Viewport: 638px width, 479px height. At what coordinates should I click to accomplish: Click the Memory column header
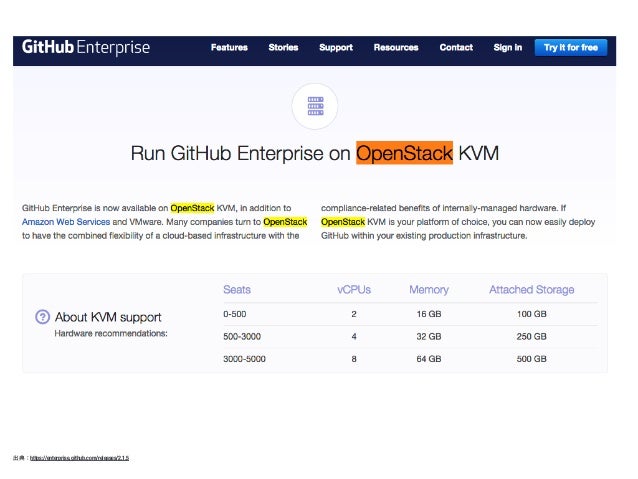tap(429, 290)
